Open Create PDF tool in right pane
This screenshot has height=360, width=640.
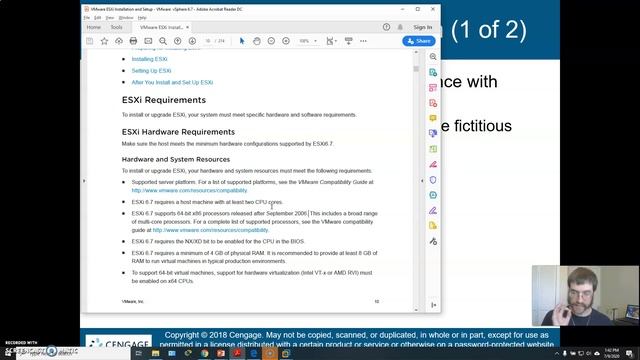pyautogui.click(x=433, y=103)
